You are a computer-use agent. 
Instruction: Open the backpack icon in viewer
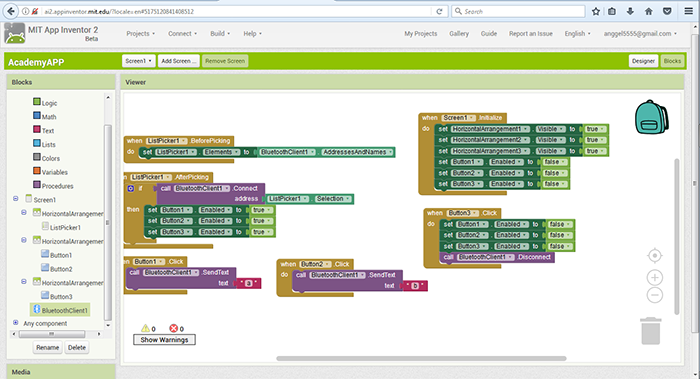tap(651, 117)
